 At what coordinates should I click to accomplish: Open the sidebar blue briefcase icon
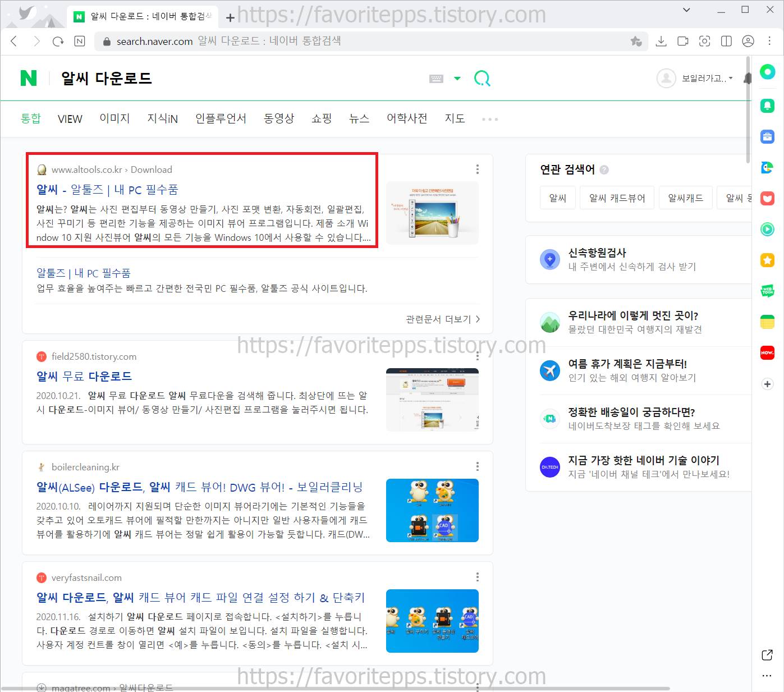coord(767,136)
